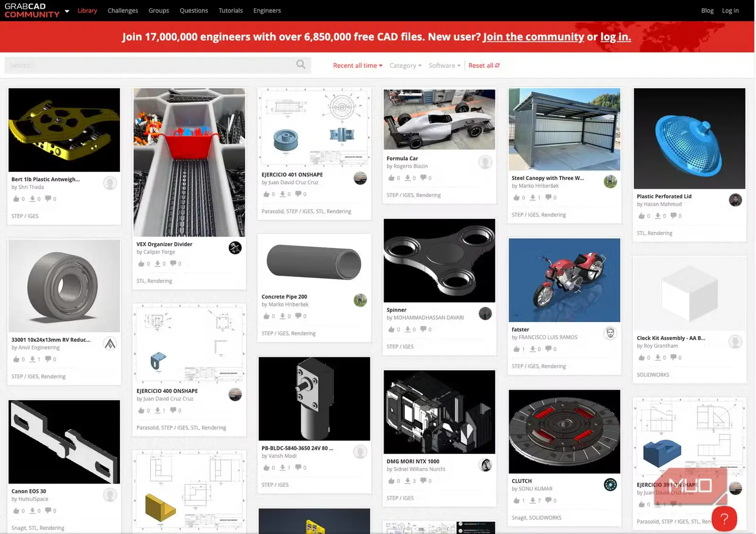Click download icon on 33001 10x24x13mm card
Image resolution: width=756 pixels, height=534 pixels.
coord(32,359)
